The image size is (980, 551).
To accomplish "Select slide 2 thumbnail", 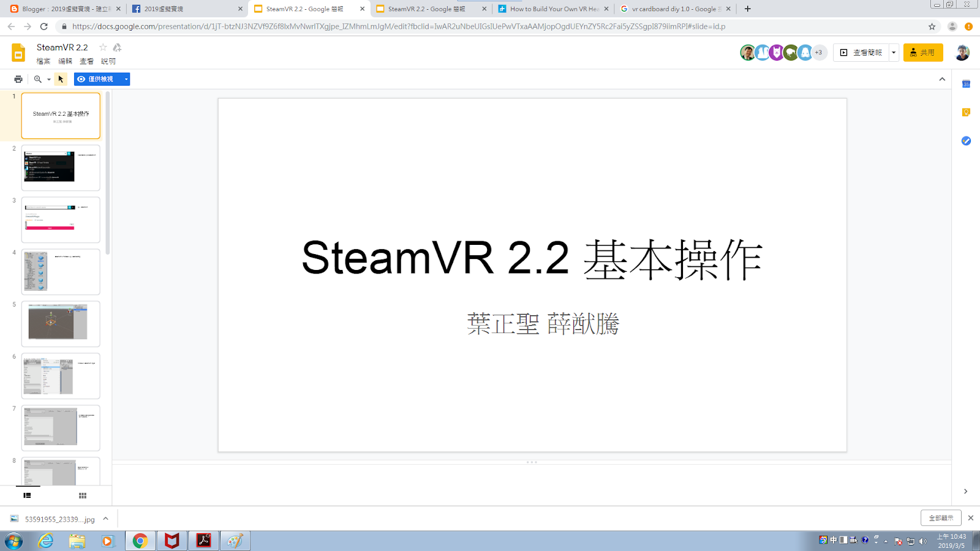I will click(61, 168).
